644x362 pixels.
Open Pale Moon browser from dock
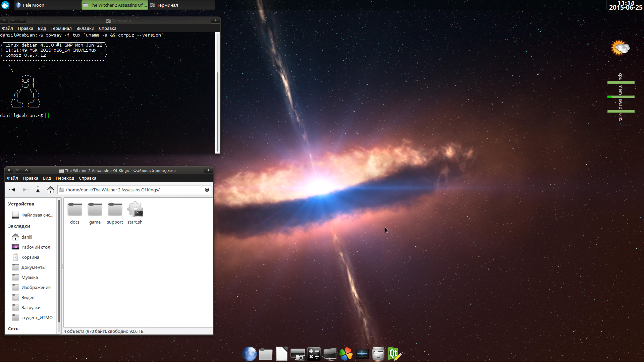pyautogui.click(x=249, y=354)
